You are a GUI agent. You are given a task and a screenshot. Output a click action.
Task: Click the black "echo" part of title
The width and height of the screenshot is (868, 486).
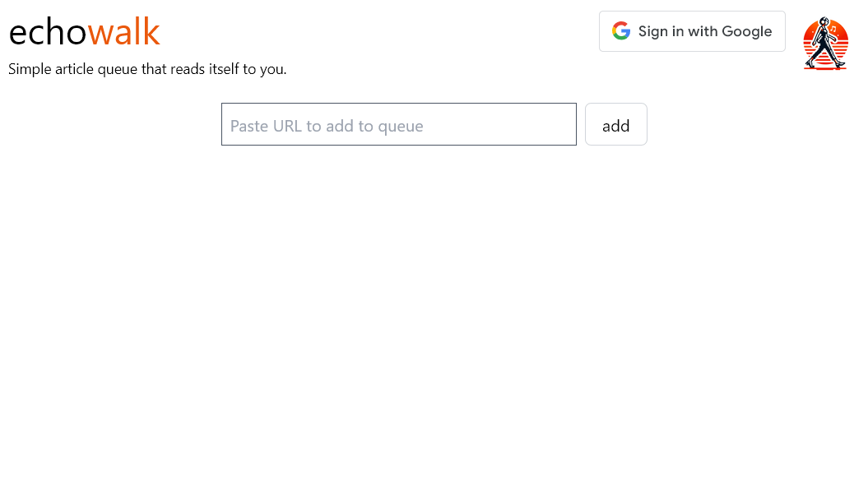click(48, 32)
